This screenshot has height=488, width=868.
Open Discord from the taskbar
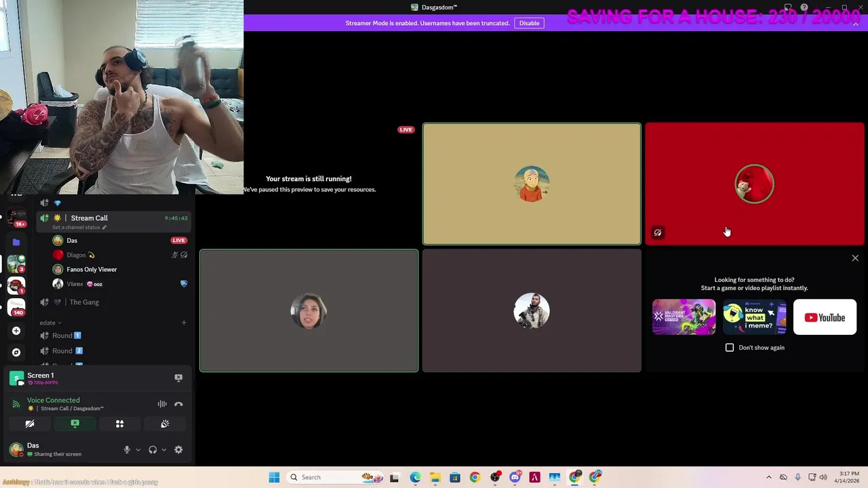click(x=515, y=477)
